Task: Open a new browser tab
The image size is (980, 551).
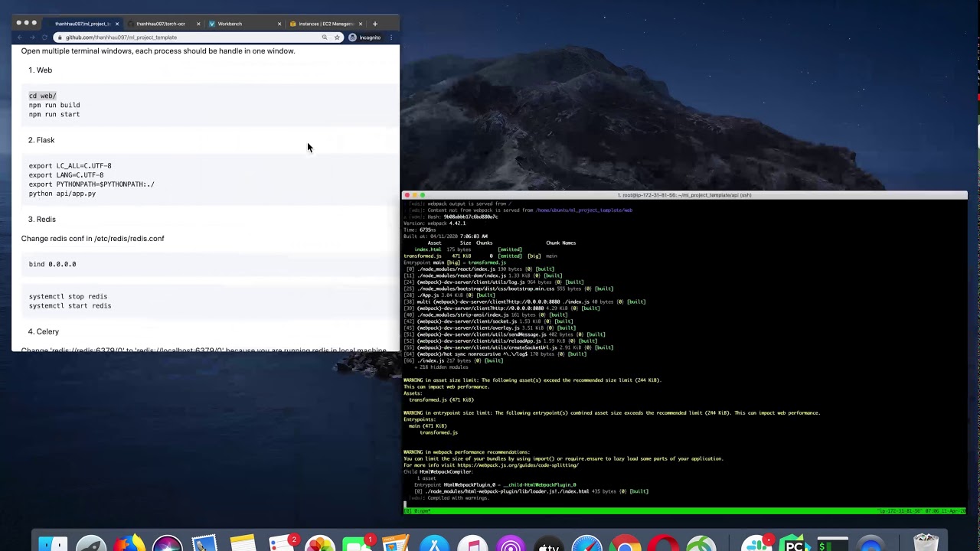Action: (x=375, y=24)
